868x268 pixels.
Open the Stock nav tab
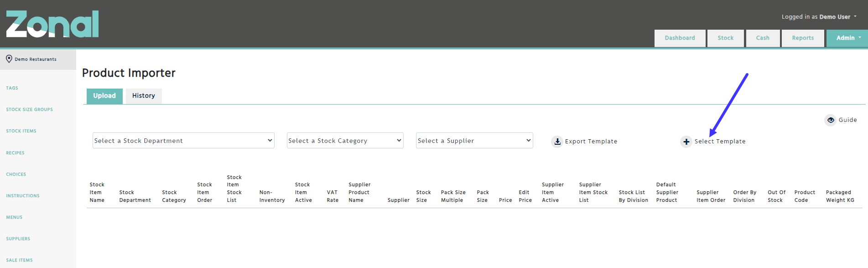tap(725, 38)
